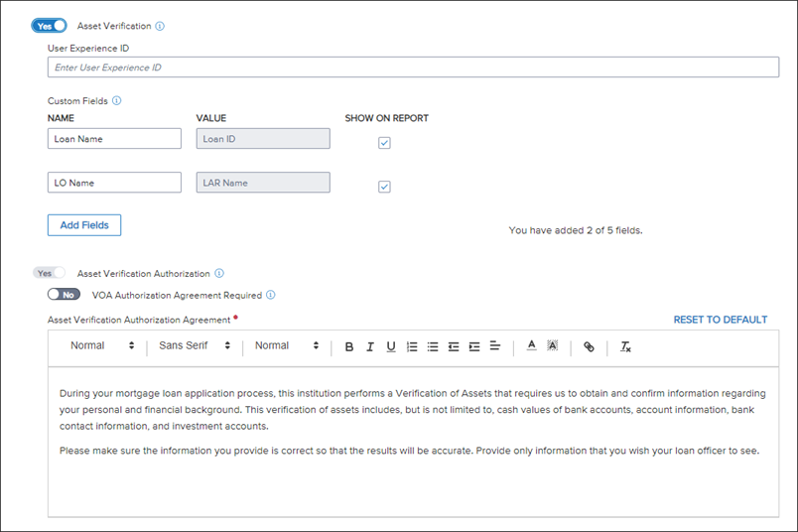Screen dimensions: 798x532
Task: Click the LO Name field
Action: (114, 183)
